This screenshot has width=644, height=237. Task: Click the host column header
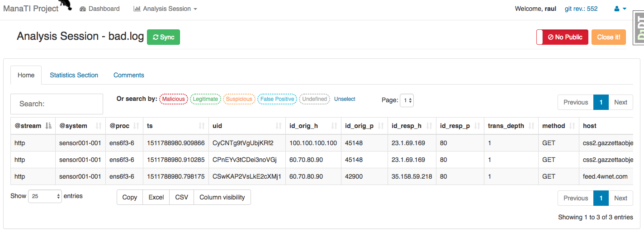point(606,126)
